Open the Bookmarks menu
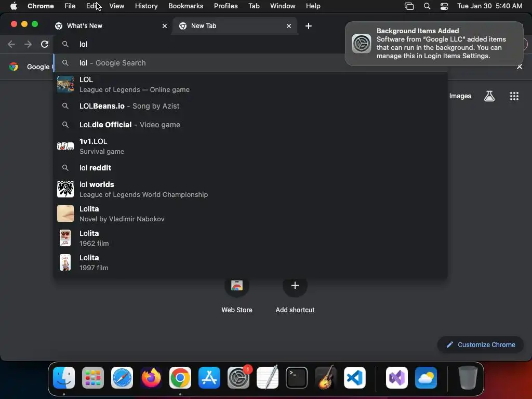This screenshot has width=532, height=399. click(x=186, y=6)
